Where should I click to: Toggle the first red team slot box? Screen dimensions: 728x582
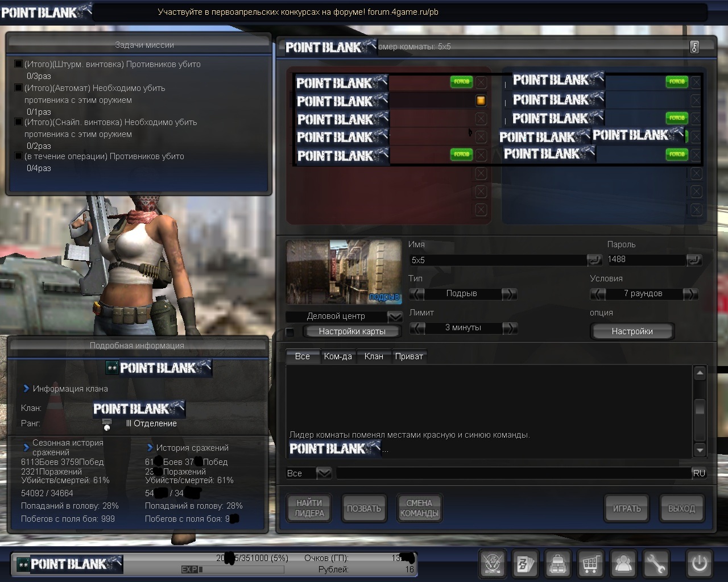click(481, 82)
